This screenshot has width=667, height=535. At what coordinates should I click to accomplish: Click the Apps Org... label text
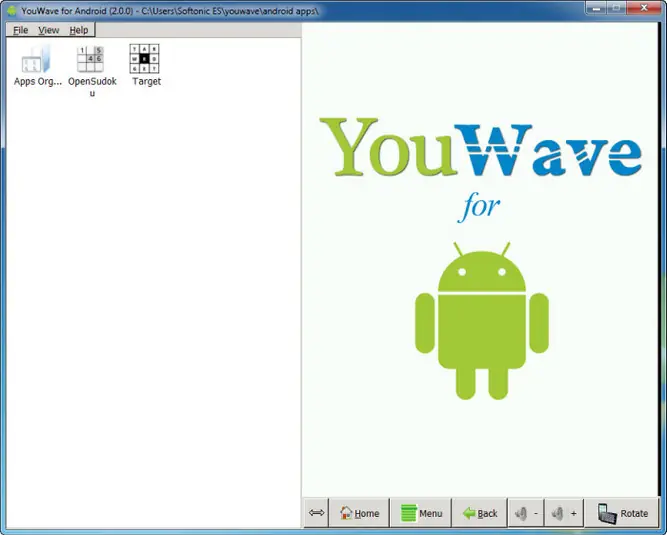coord(38,81)
